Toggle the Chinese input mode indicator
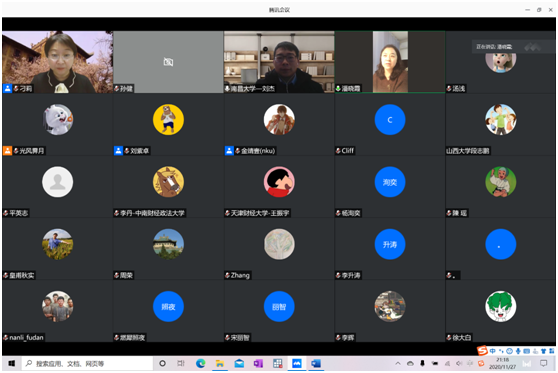The image size is (558, 373). (x=493, y=351)
